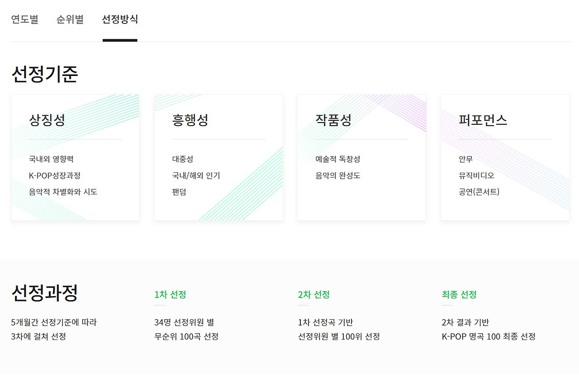Image resolution: width=579 pixels, height=392 pixels.
Task: Click the 작품성 criteria card title
Action: pyautogui.click(x=333, y=120)
